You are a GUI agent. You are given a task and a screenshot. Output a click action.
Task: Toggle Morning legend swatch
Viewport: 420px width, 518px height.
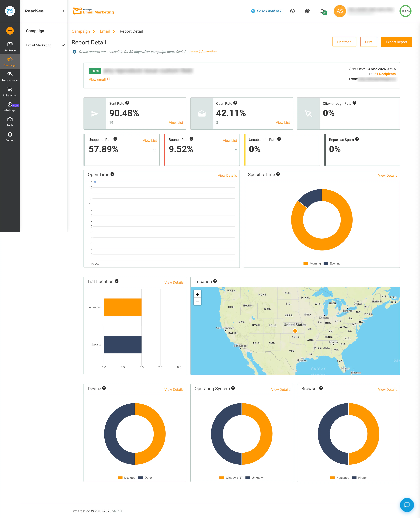coord(306,264)
